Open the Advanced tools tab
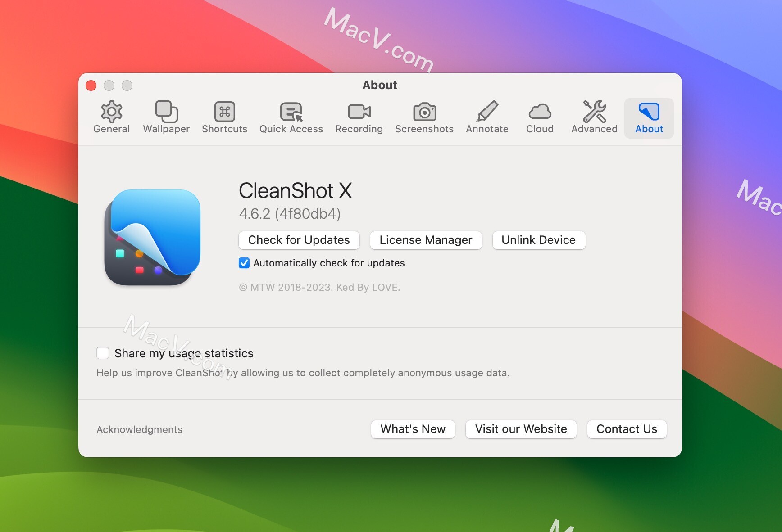The image size is (782, 532). (594, 118)
